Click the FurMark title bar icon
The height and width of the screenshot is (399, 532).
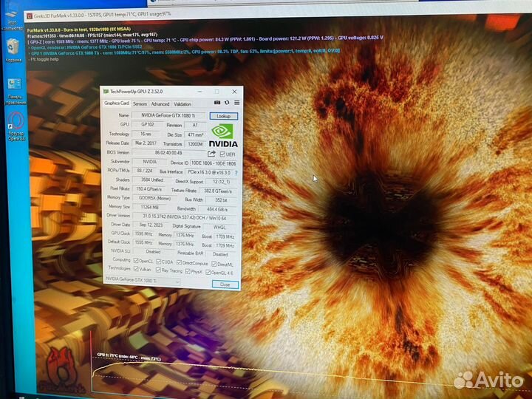pos(30,16)
